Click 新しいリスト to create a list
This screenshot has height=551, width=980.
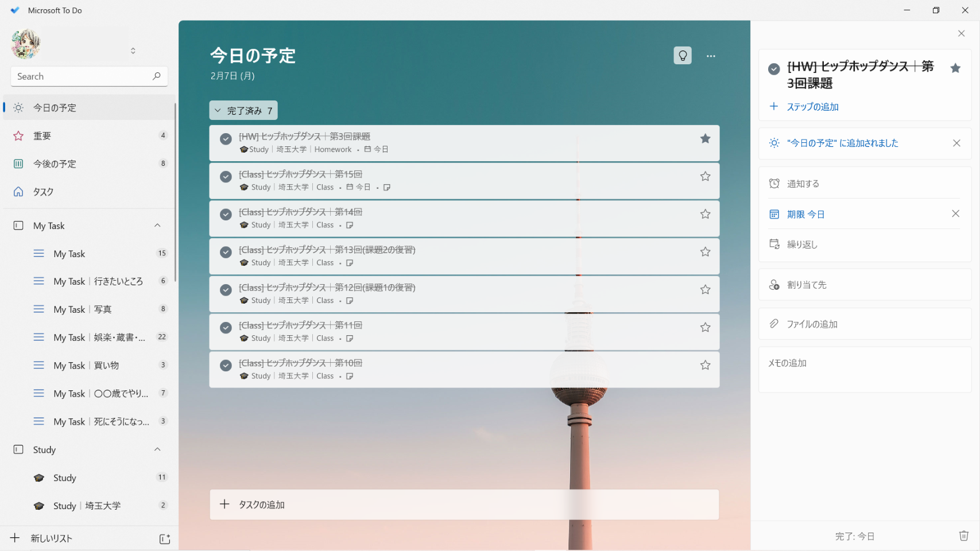click(x=52, y=538)
